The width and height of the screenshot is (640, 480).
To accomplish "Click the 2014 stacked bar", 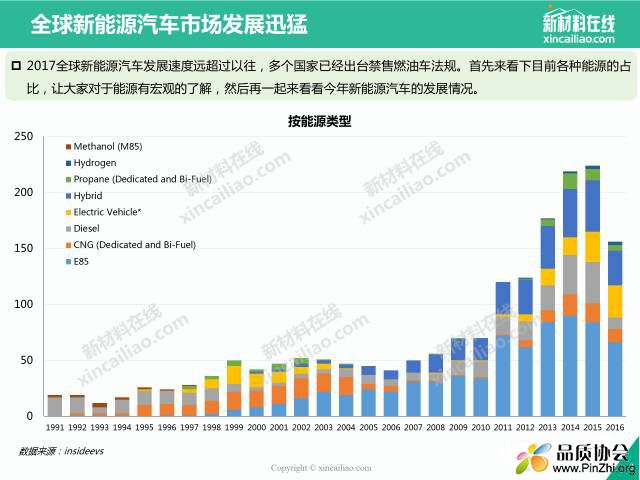I will coord(570,294).
